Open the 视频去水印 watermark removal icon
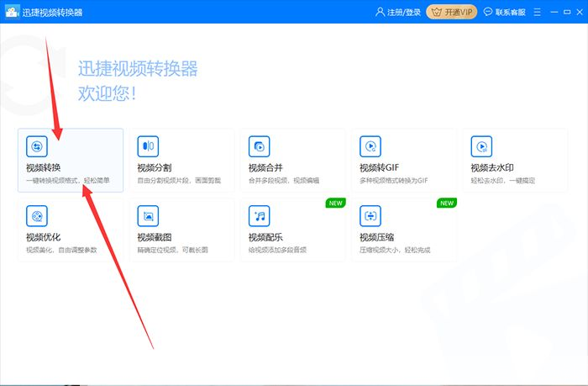 [x=481, y=146]
